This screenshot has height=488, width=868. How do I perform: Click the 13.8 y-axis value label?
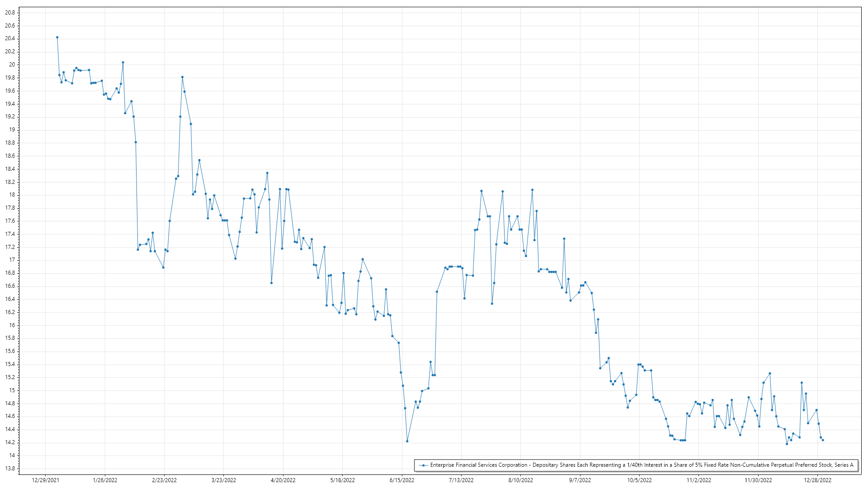[10, 469]
